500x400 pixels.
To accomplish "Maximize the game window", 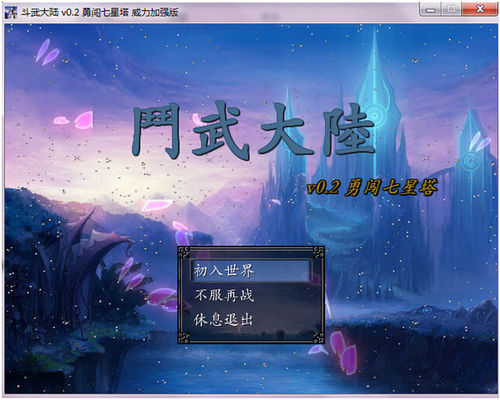I will [x=451, y=10].
